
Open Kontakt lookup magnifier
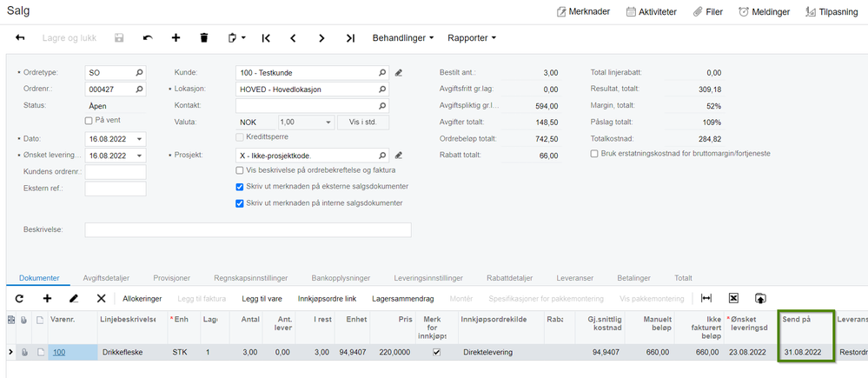pos(382,105)
